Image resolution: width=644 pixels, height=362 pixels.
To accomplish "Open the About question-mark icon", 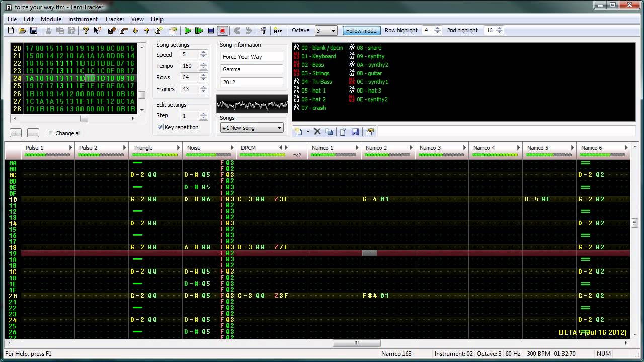I will tap(86, 31).
